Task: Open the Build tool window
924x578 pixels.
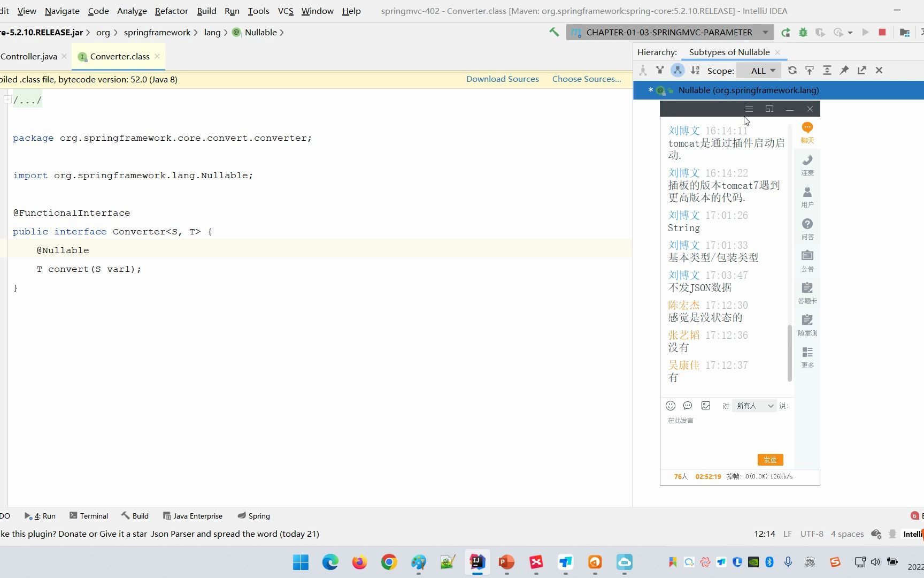Action: (135, 516)
